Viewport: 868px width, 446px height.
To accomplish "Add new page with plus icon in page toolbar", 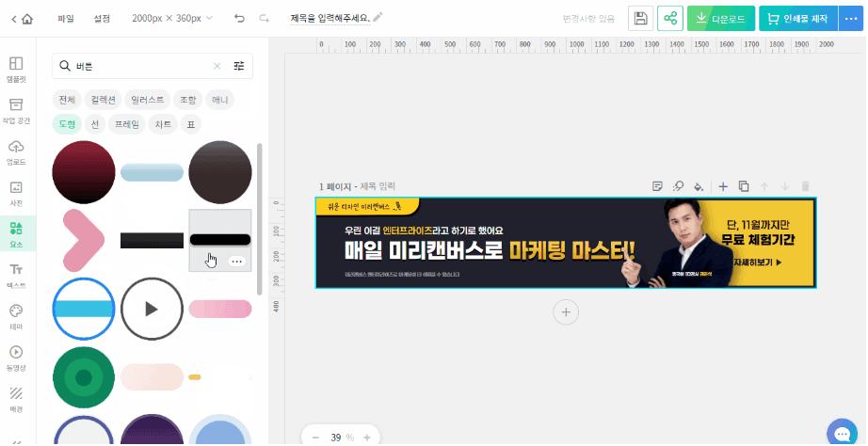I will pos(723,186).
